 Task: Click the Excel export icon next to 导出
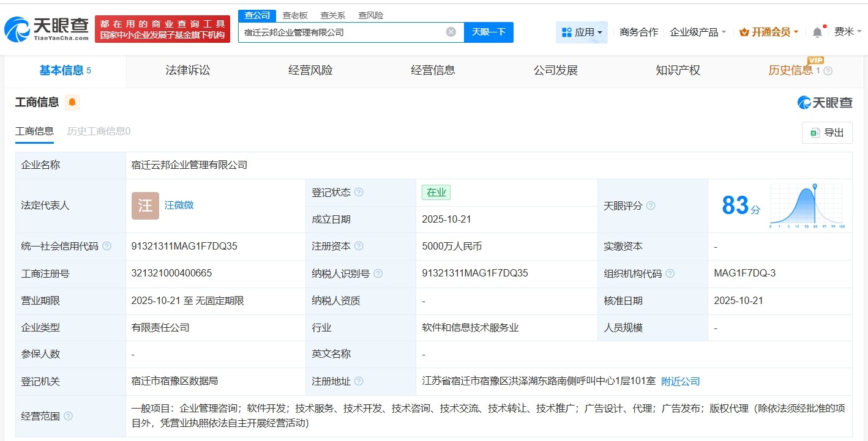(x=815, y=132)
